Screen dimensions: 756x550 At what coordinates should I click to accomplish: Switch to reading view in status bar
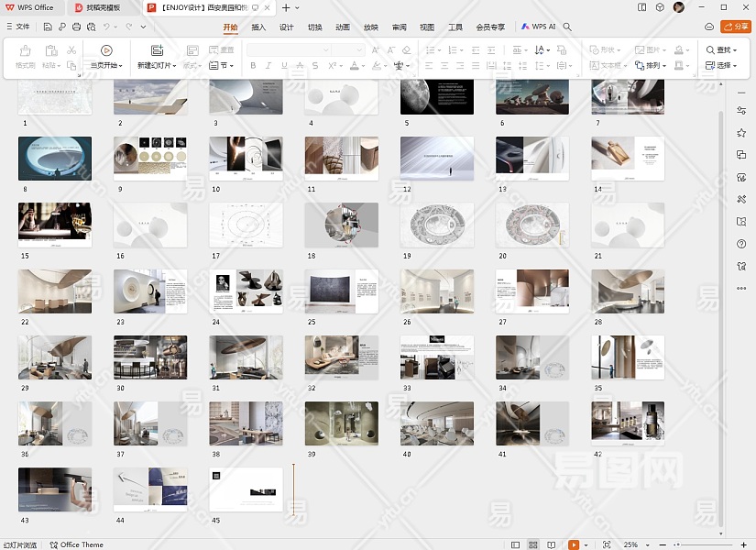[x=552, y=544]
